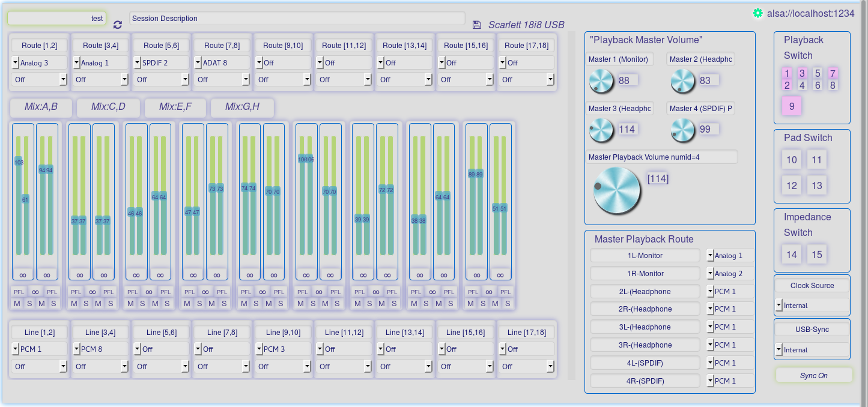
Task: Click the Master 2 (Headphone) knob showing 83
Action: 682,81
